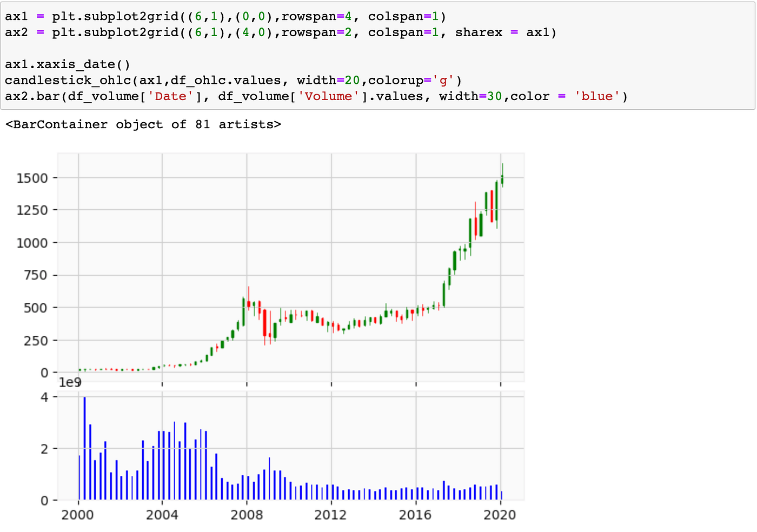Click the 1e9 offset label on volume axis
Image resolution: width=757 pixels, height=532 pixels.
click(70, 382)
